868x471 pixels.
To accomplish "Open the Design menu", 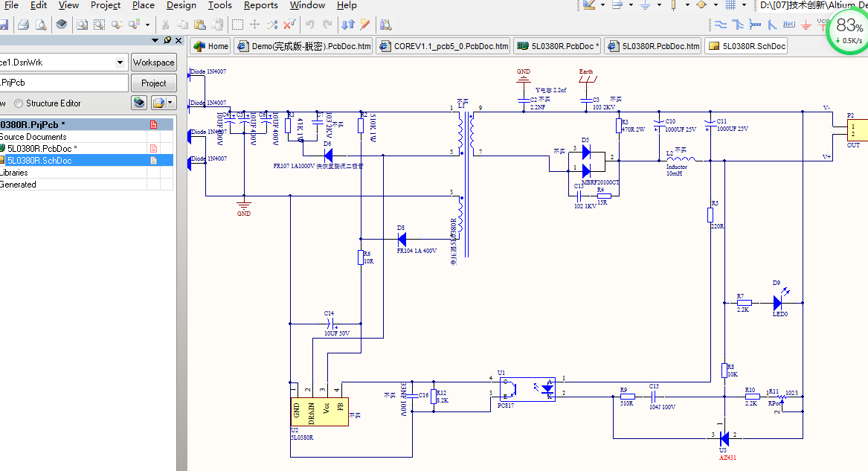I will 181,5.
